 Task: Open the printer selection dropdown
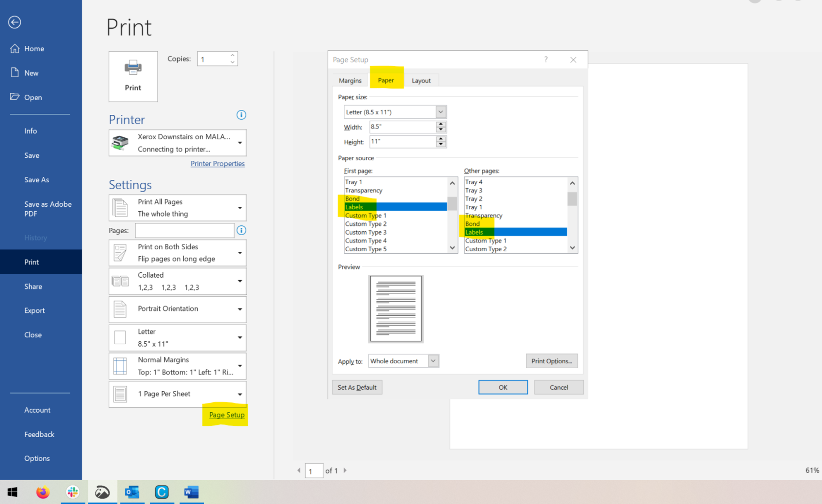(240, 143)
